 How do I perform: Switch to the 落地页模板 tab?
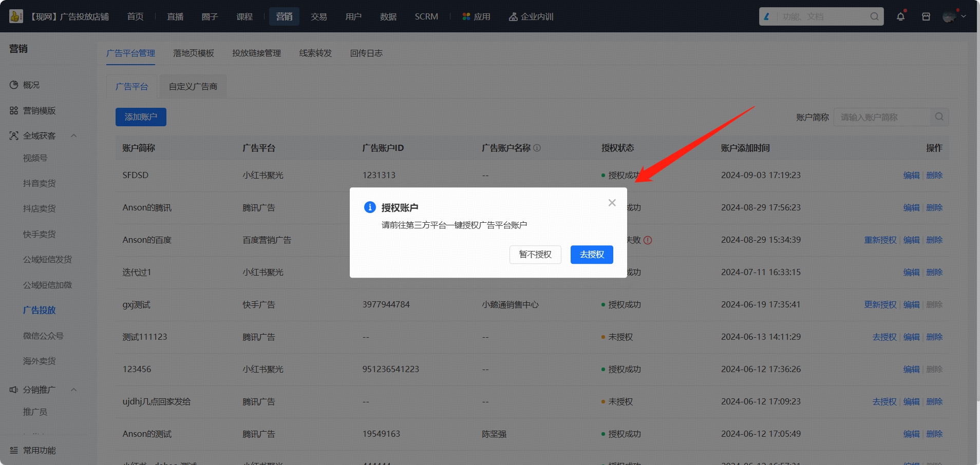[194, 53]
